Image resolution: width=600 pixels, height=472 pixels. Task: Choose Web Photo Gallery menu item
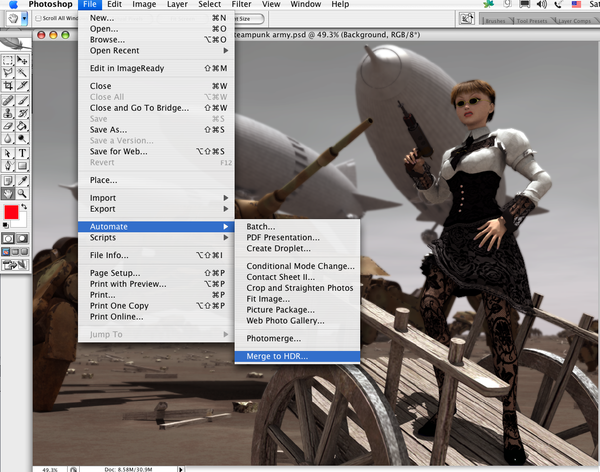(297, 321)
